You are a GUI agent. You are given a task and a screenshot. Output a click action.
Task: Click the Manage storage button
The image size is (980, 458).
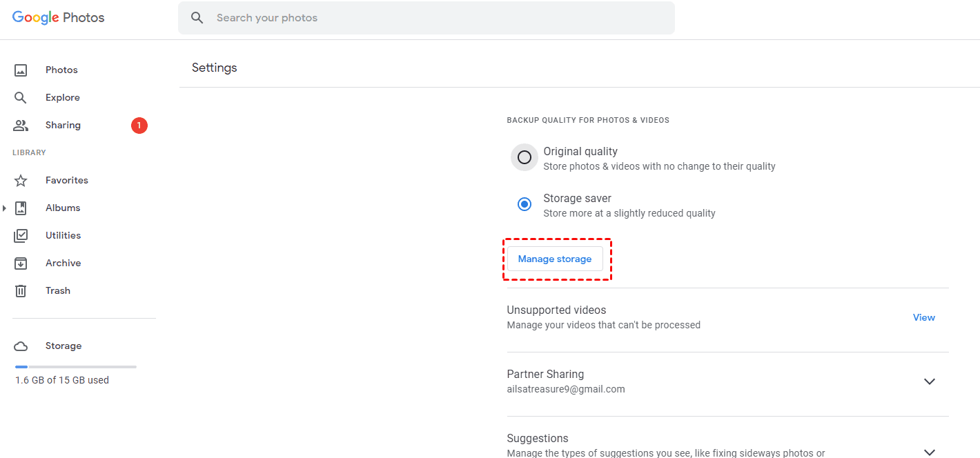(555, 259)
